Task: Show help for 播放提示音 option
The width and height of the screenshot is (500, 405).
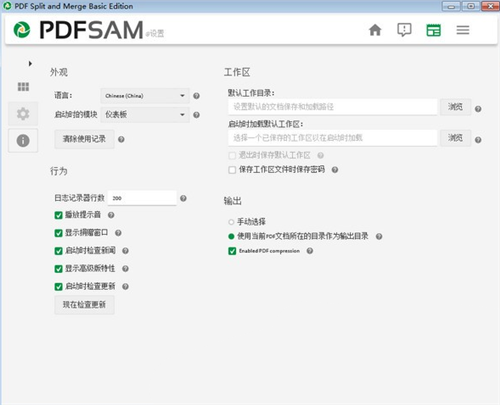Action: 111,215
